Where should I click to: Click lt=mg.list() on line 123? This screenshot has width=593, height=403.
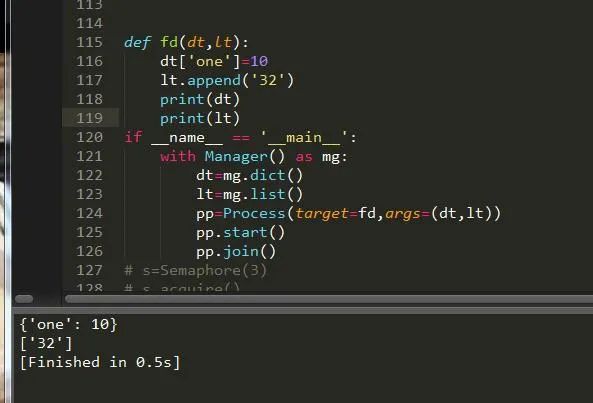tap(250, 194)
